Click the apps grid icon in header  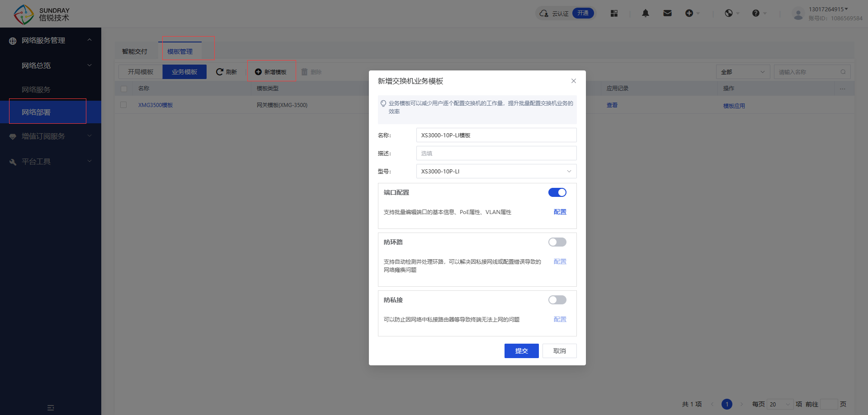click(x=614, y=13)
